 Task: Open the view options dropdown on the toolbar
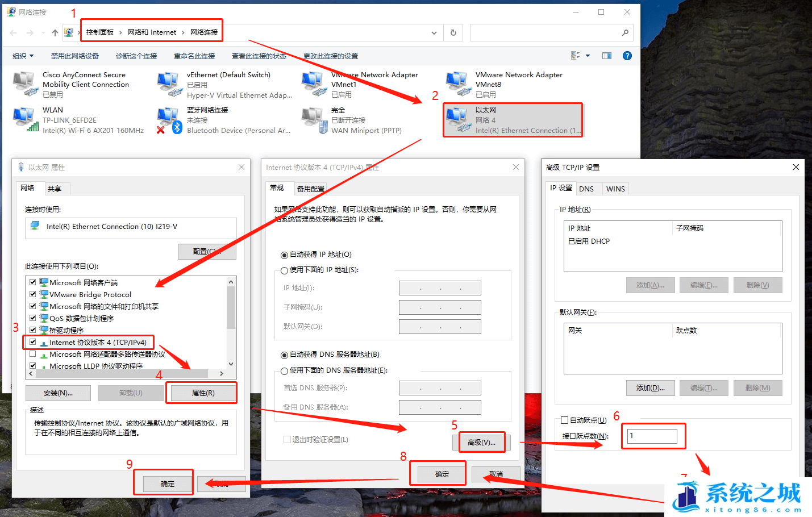580,55
